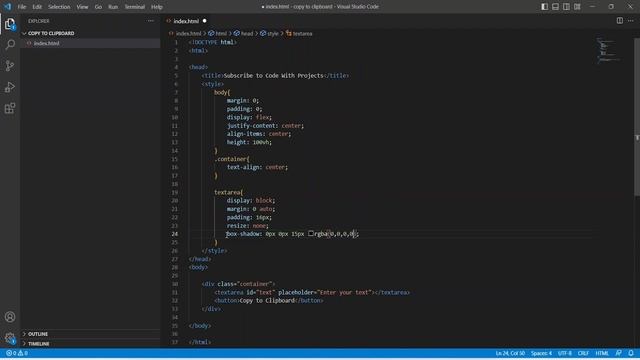Open the File menu
The width and height of the screenshot is (640, 360).
[22, 7]
